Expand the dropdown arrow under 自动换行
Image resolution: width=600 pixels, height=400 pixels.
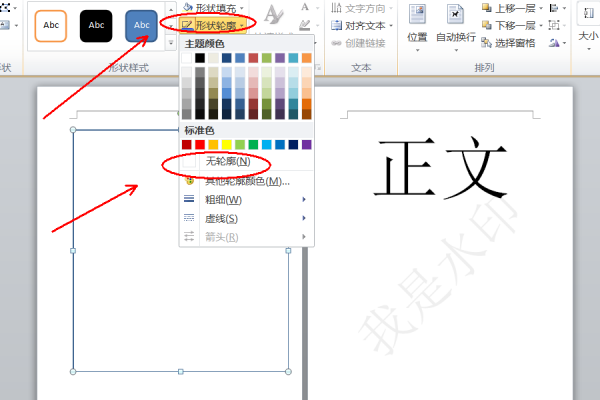pyautogui.click(x=456, y=50)
